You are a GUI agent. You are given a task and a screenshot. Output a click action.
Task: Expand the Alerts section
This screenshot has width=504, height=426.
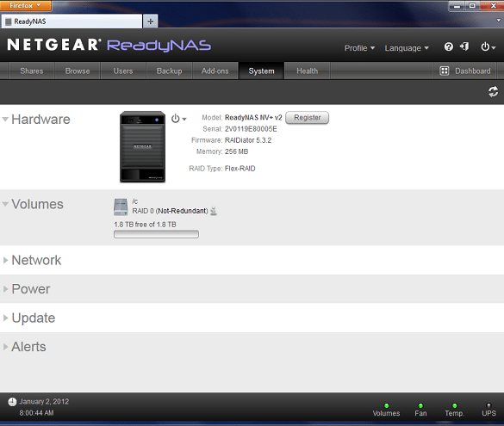tap(5, 347)
